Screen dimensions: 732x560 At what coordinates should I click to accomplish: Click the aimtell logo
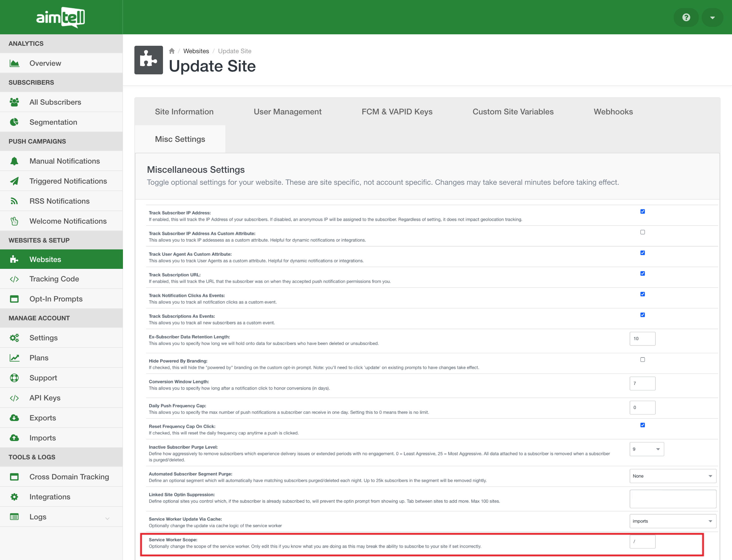pos(61,17)
